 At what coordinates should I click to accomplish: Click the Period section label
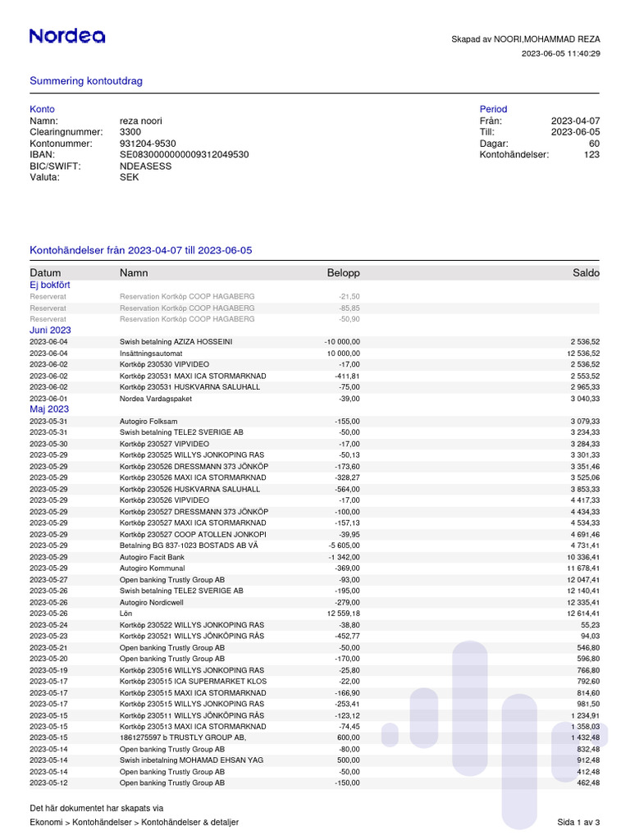click(493, 109)
